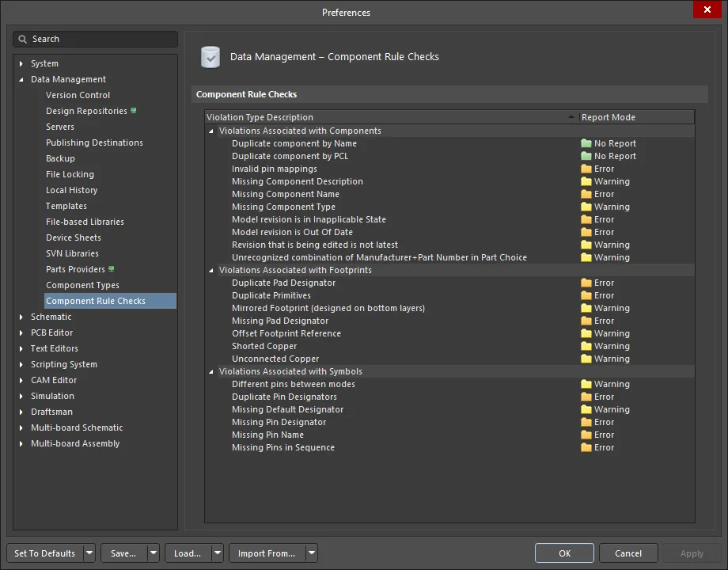
Task: Click the folder icon for Duplicate component by PCL
Action: tap(586, 156)
